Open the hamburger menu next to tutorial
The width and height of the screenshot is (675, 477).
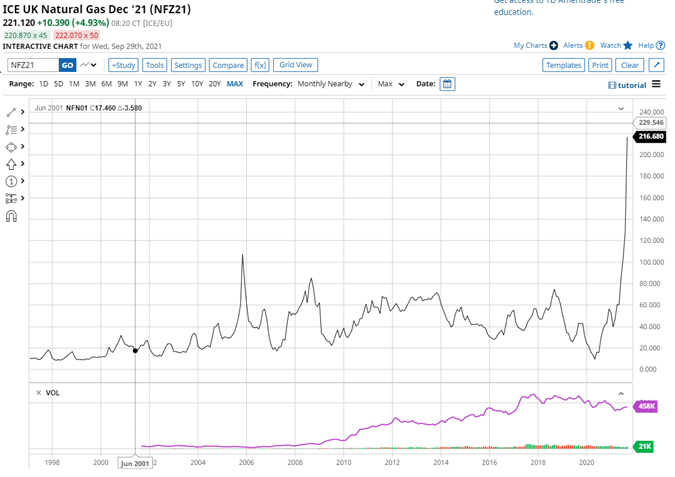656,84
